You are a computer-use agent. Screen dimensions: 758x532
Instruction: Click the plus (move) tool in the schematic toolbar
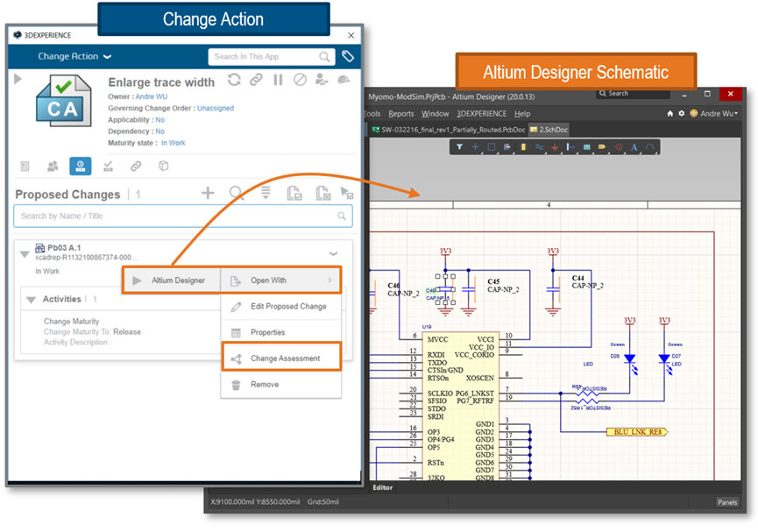click(x=476, y=147)
